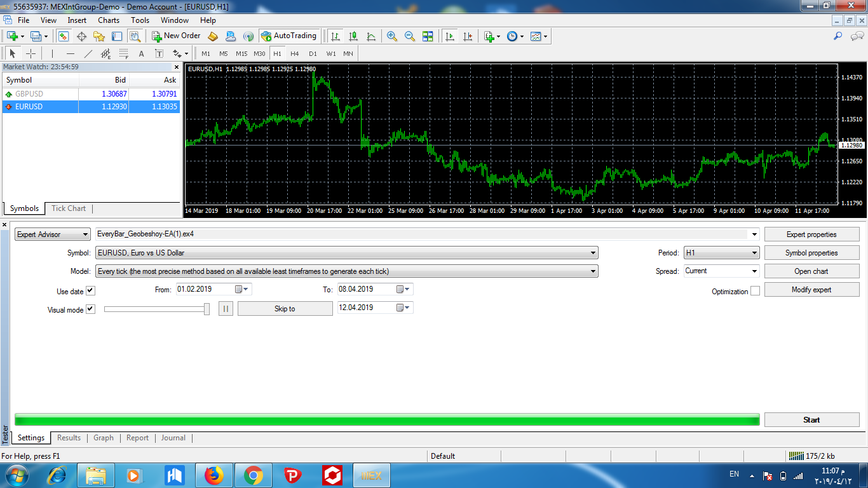Switch to H4 timeframe
The width and height of the screenshot is (868, 488).
(295, 53)
